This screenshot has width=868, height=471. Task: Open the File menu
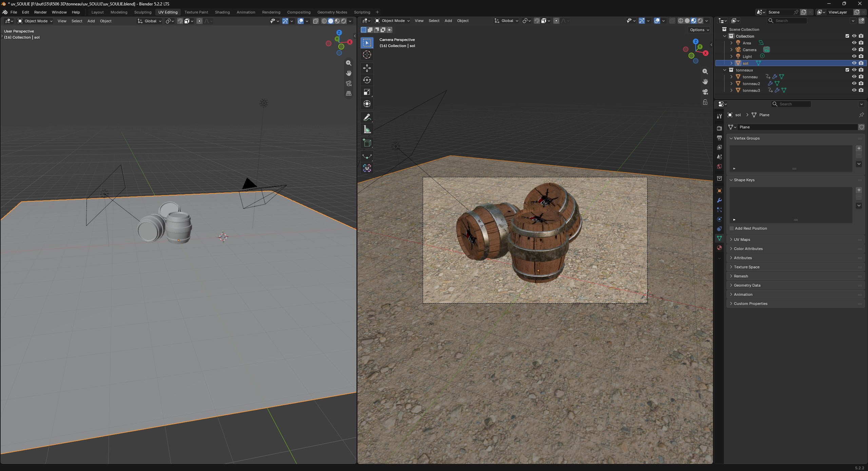[x=14, y=12]
